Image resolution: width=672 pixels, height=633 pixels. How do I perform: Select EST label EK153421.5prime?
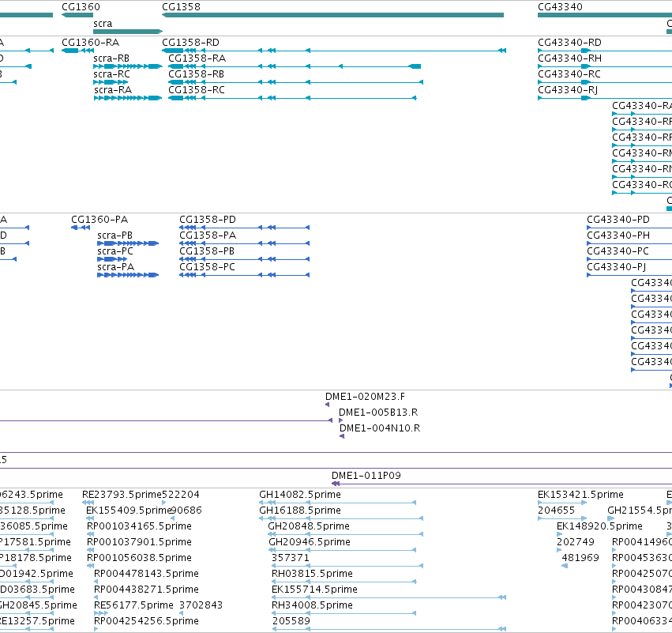coord(580,495)
